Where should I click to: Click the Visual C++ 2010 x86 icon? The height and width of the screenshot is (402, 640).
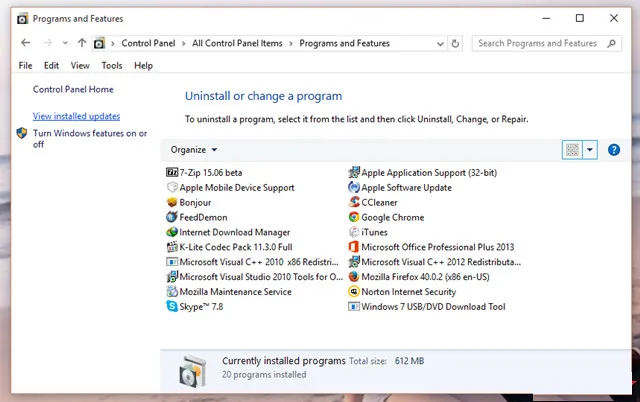[x=172, y=262]
